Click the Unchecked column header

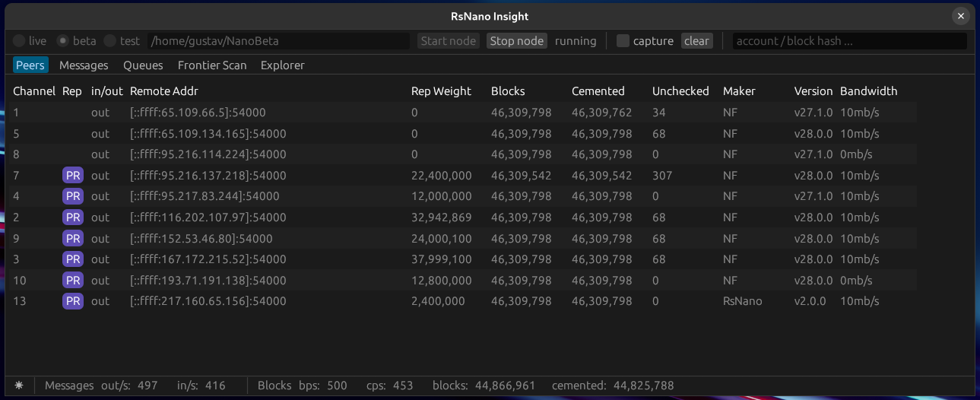[x=680, y=91]
